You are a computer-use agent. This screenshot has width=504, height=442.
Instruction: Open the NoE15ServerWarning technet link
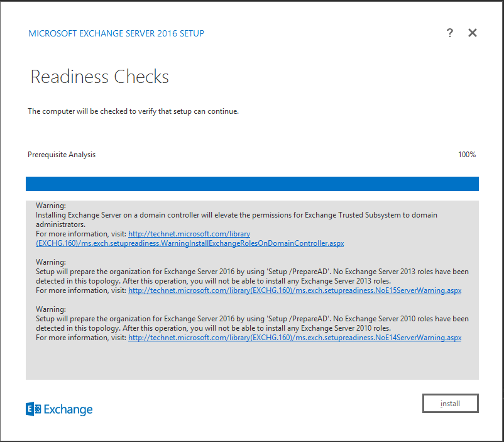coord(295,290)
